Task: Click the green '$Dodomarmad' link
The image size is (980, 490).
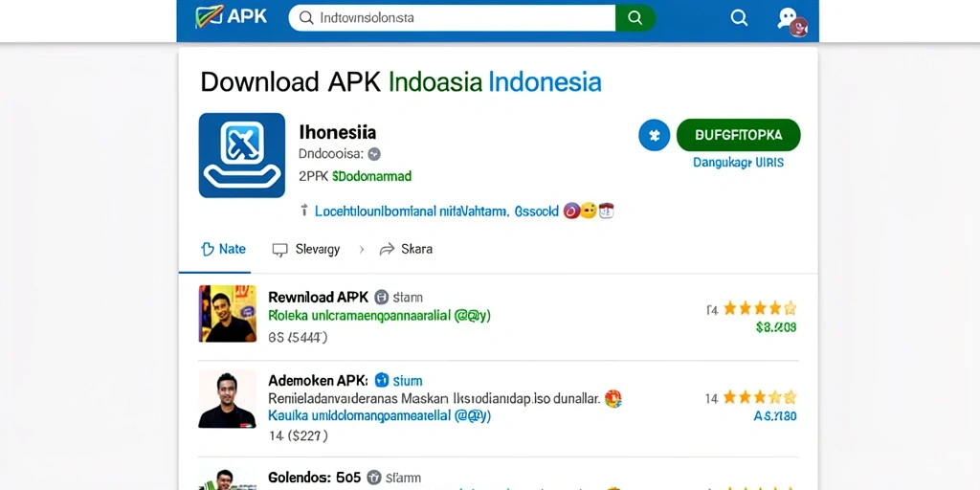Action: (372, 176)
